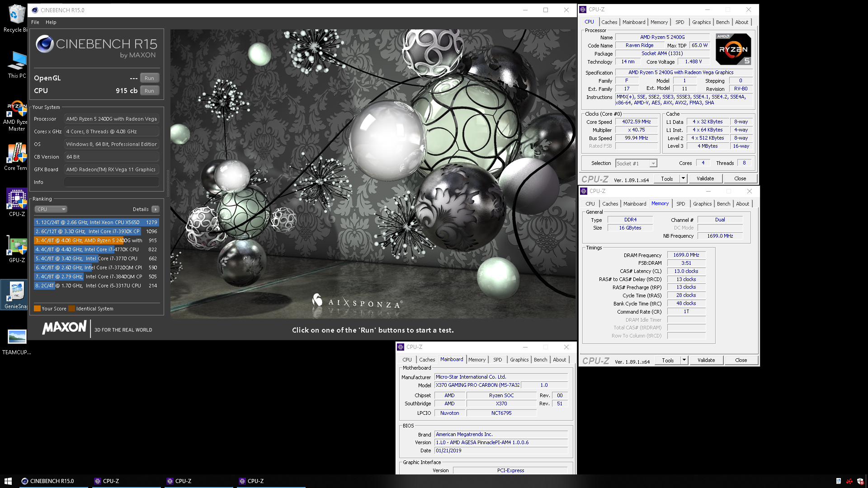Expand Tools dropdown arrow in CPU-Z CPU window
The image size is (868, 488).
pos(683,178)
